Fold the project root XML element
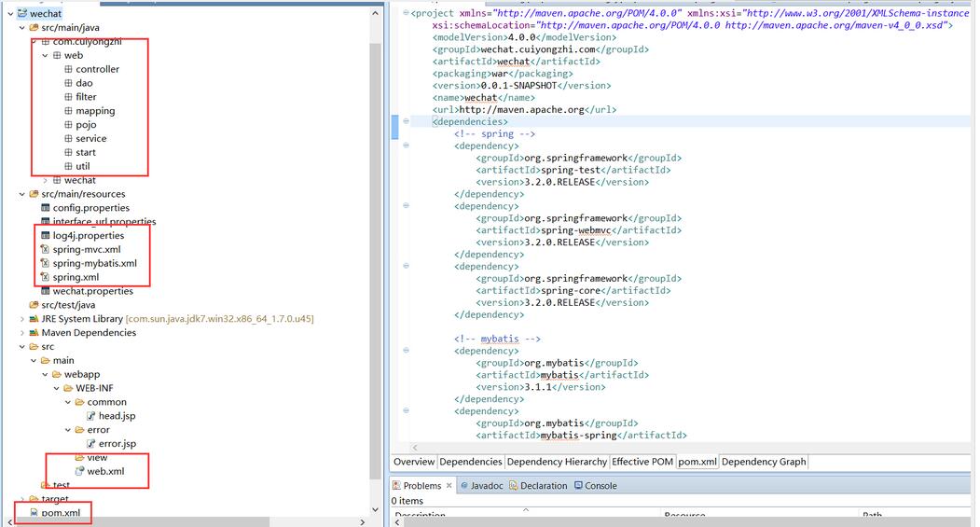Screen dimensions: 980x527 tap(407, 12)
